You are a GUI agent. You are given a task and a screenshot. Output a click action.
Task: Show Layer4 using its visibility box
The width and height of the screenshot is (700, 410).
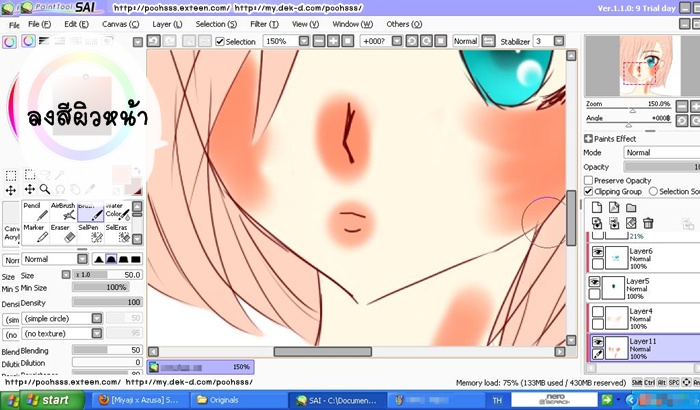click(x=597, y=311)
